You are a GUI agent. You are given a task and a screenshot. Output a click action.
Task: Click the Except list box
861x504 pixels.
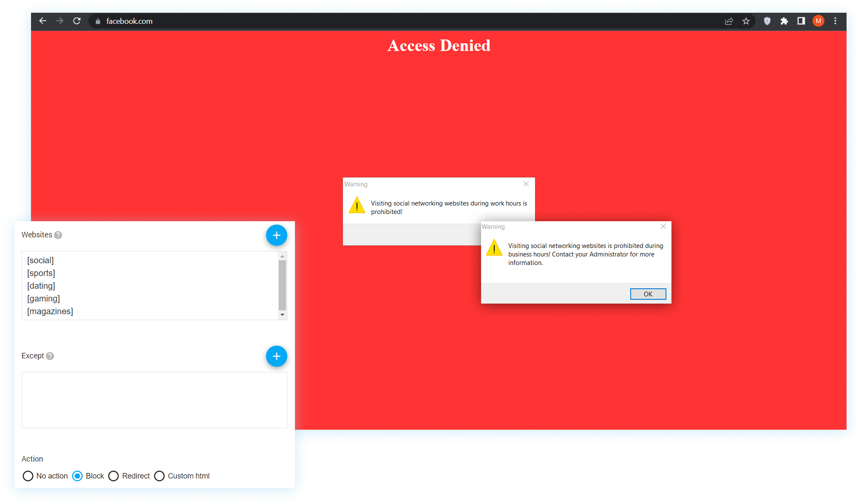[154, 400]
